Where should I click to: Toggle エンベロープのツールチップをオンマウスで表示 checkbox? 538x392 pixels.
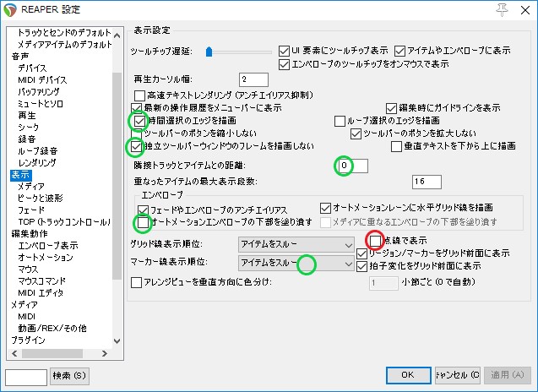[284, 64]
